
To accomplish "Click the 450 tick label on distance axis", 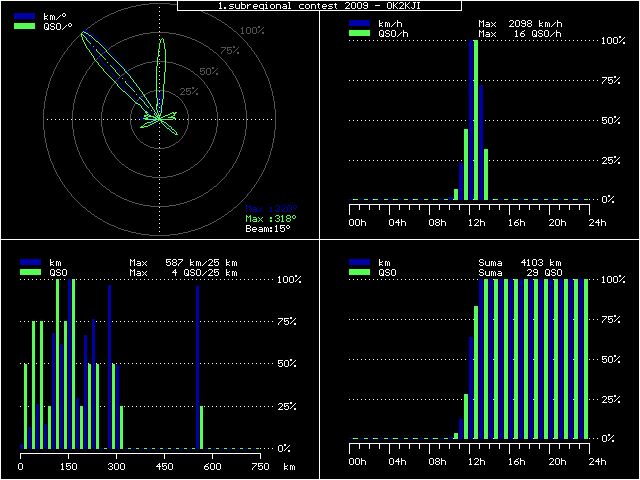I will pos(164,467).
